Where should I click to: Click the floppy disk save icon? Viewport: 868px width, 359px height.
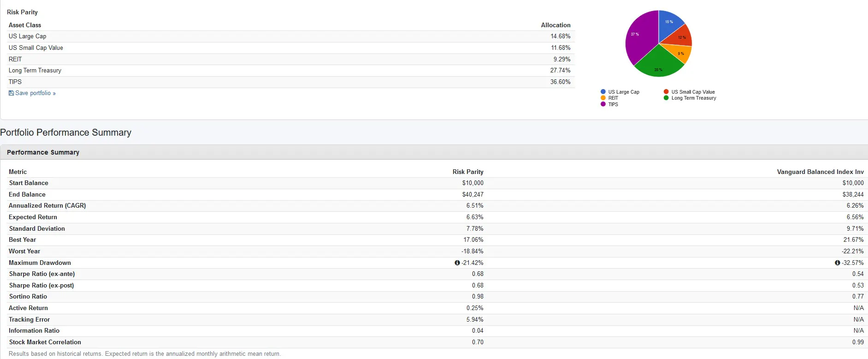[x=11, y=93]
